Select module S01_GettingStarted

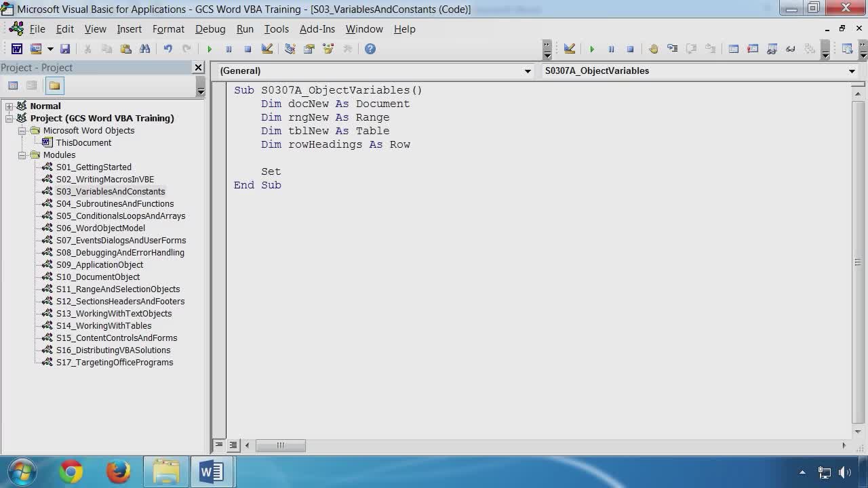(x=94, y=167)
